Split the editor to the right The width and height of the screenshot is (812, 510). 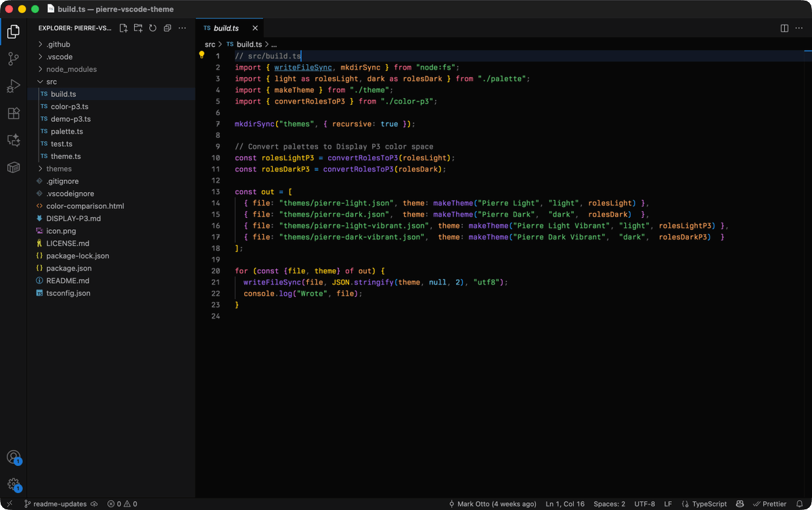pos(784,28)
